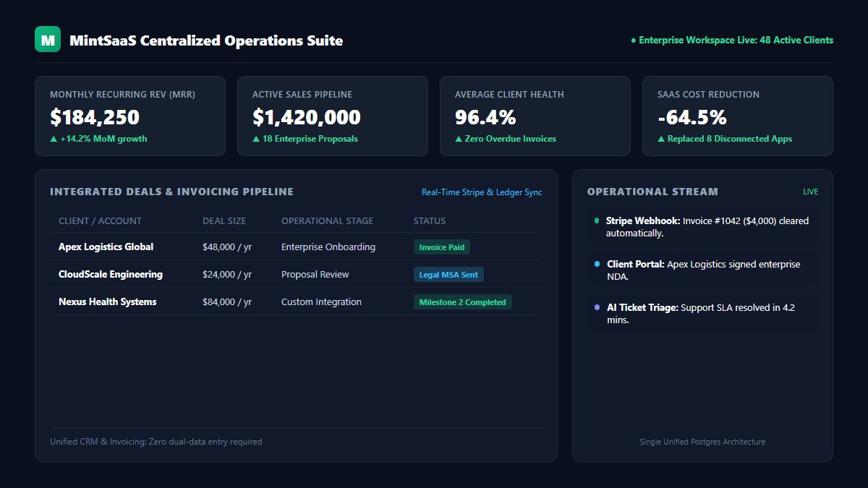Click the $24,000 / yr deal size

tap(227, 275)
